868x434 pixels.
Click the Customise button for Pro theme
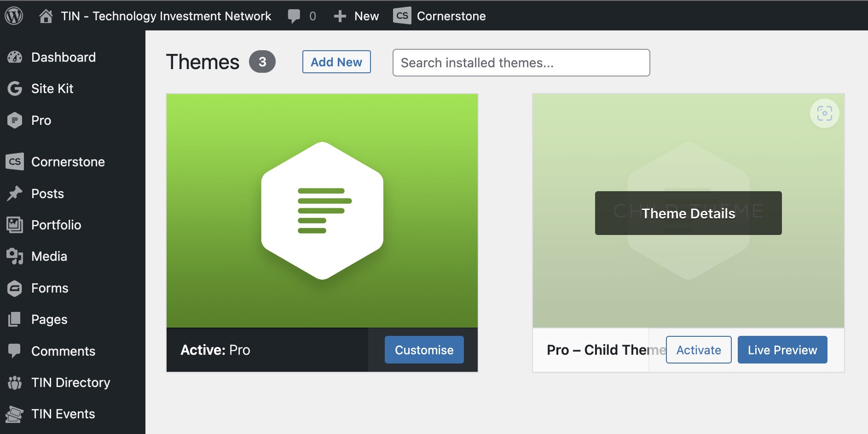(x=424, y=350)
